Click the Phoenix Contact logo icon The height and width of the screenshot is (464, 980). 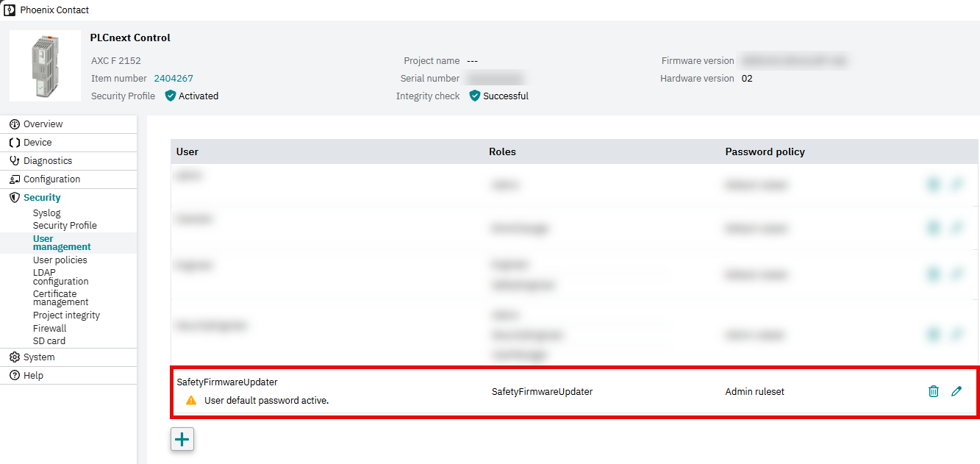[x=10, y=10]
